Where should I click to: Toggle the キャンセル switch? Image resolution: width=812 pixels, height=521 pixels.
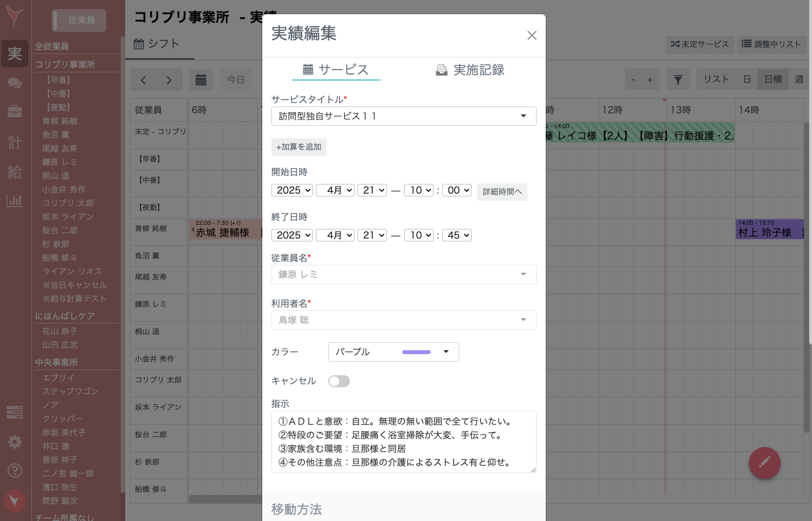coord(339,381)
